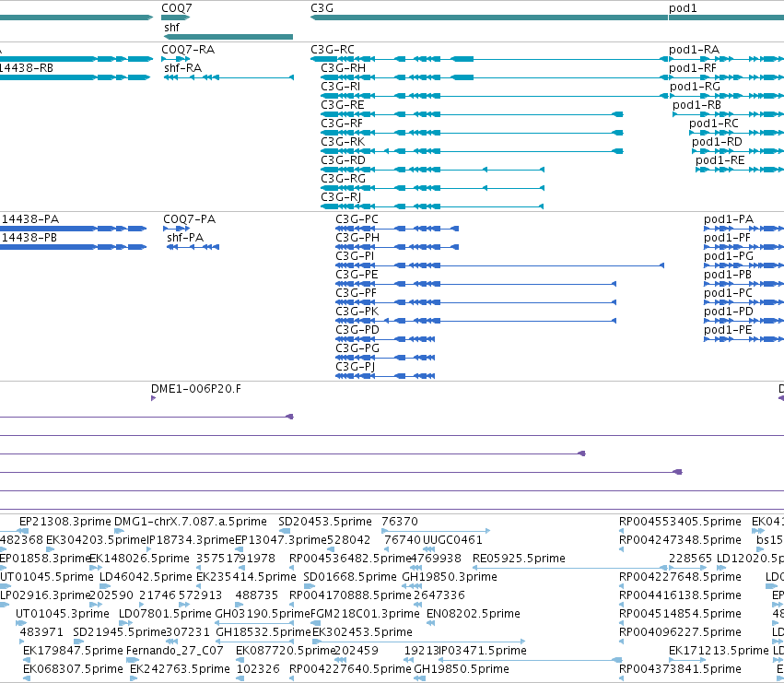Select transcript pod1-RE
This screenshot has height=683, width=784.
coord(740,170)
